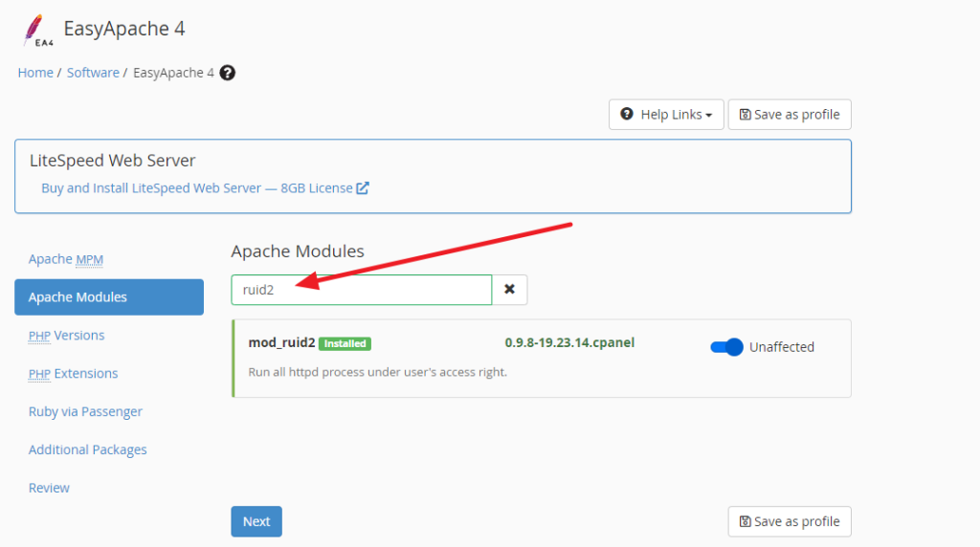Open the Help Links dropdown
The width and height of the screenshot is (980, 547).
[666, 115]
